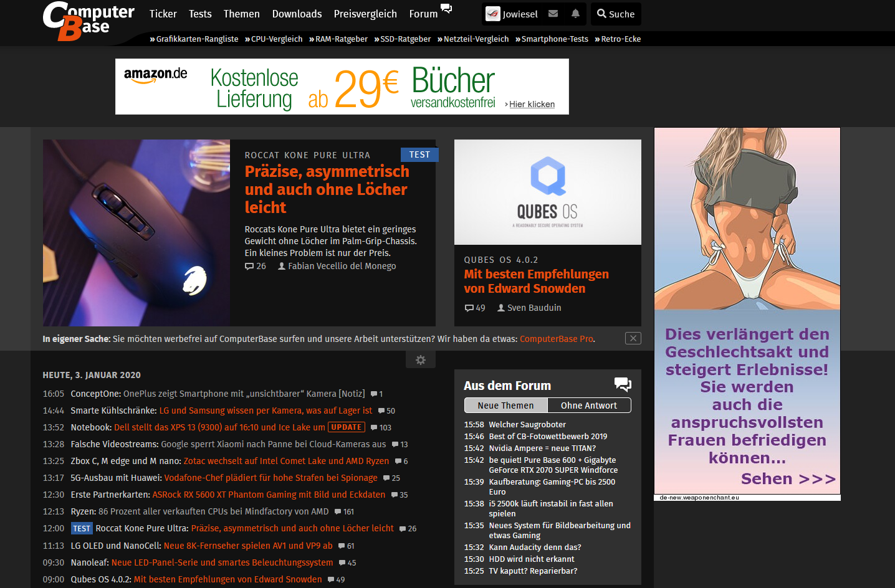
Task: Open the forum thread 'Kann Audacity denn das?'
Action: (x=535, y=548)
